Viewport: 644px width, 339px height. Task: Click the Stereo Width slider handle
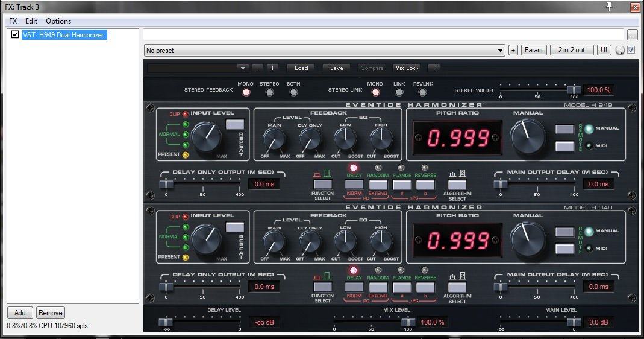click(570, 90)
